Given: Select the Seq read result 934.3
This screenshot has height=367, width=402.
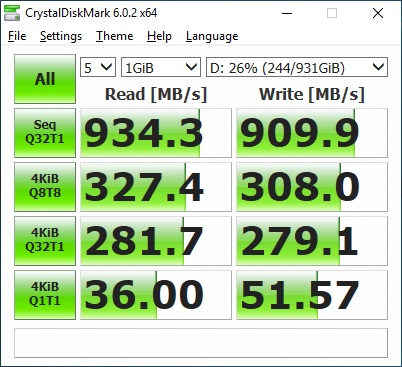Looking at the screenshot, I should (156, 133).
